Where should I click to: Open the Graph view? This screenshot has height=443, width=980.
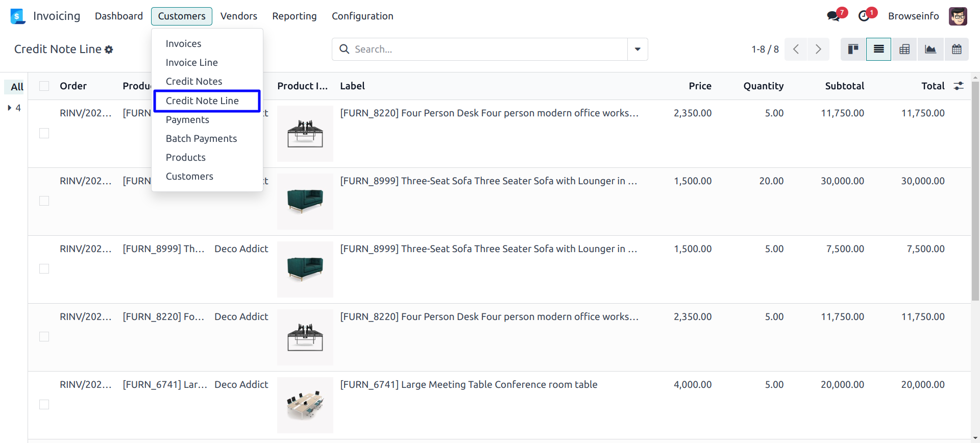930,50
